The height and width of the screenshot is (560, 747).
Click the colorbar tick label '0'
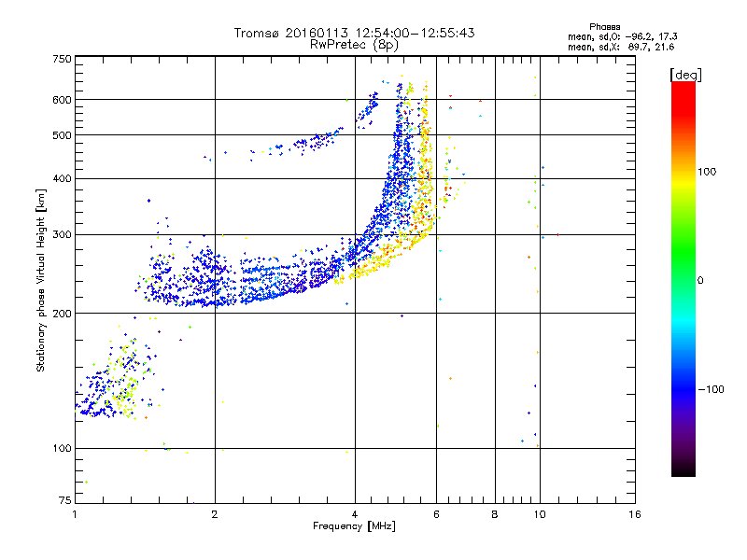tap(700, 281)
